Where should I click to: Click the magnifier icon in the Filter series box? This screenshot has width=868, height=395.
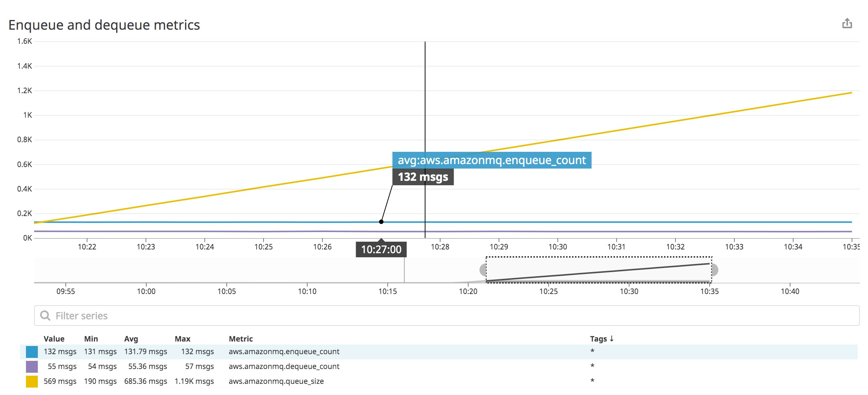(x=45, y=315)
